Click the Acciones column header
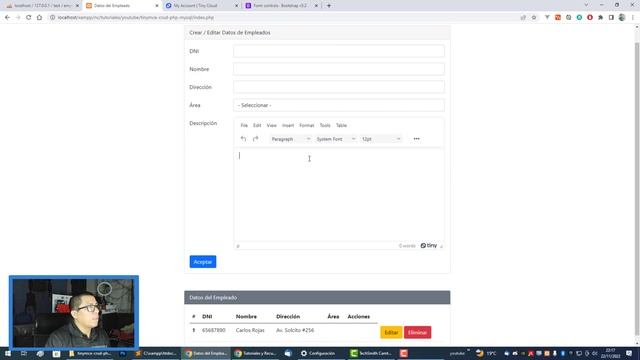Viewport: 640px width, 360px height. (x=359, y=316)
